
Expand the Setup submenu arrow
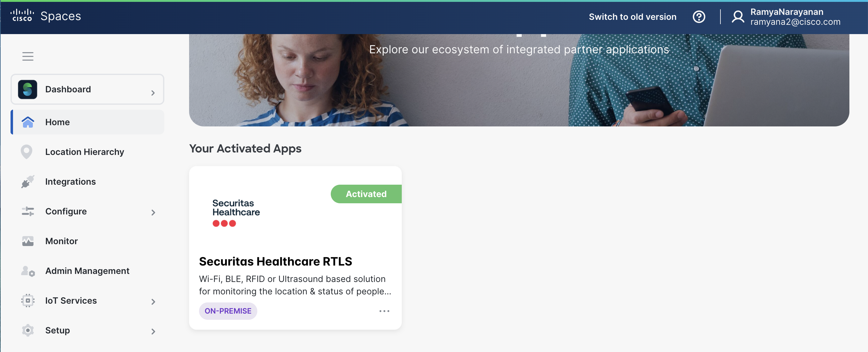(153, 332)
